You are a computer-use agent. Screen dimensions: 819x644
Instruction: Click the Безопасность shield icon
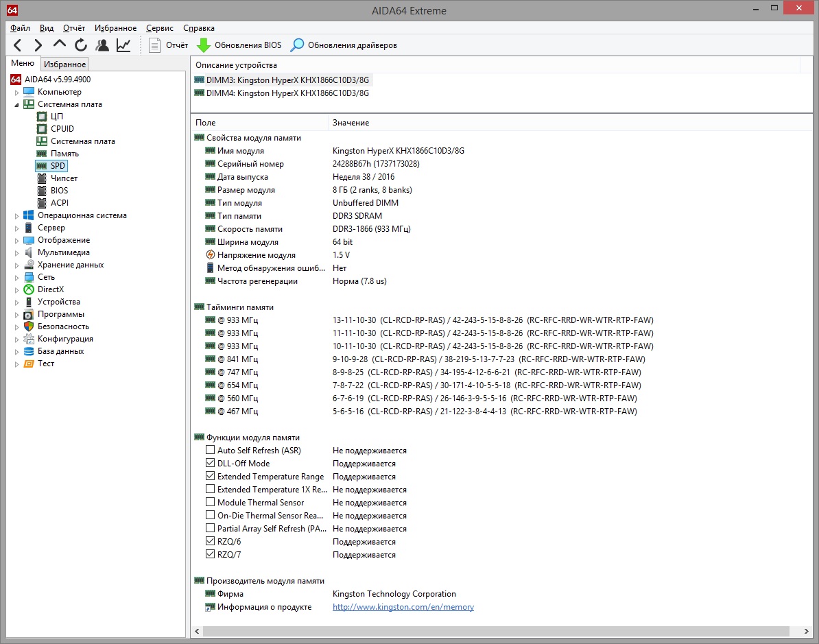click(29, 326)
